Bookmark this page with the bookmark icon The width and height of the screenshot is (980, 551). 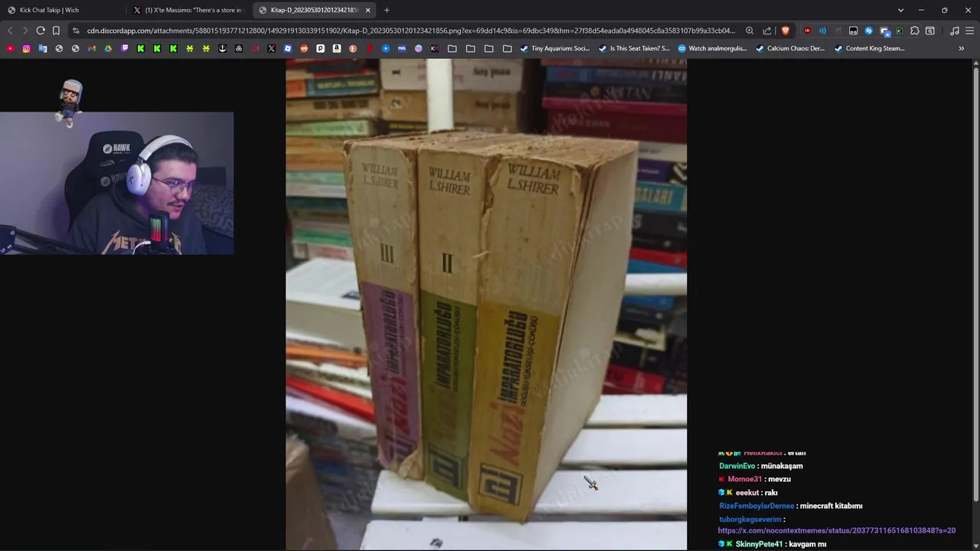click(x=56, y=31)
